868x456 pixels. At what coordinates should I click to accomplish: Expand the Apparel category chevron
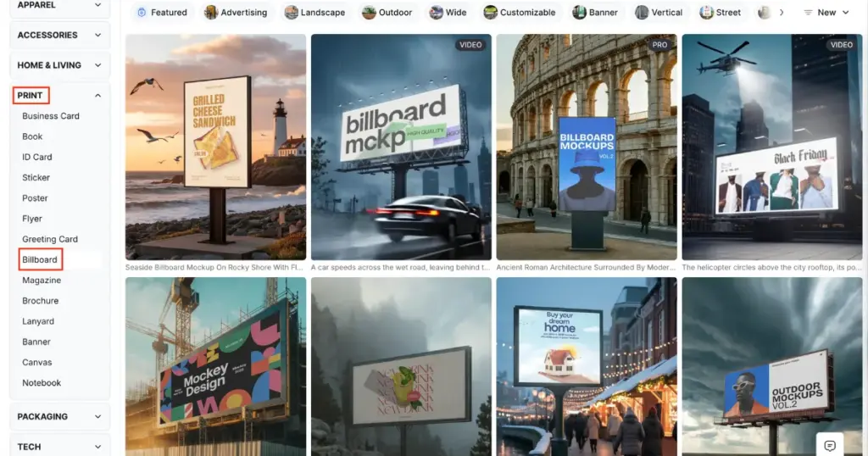tap(98, 5)
